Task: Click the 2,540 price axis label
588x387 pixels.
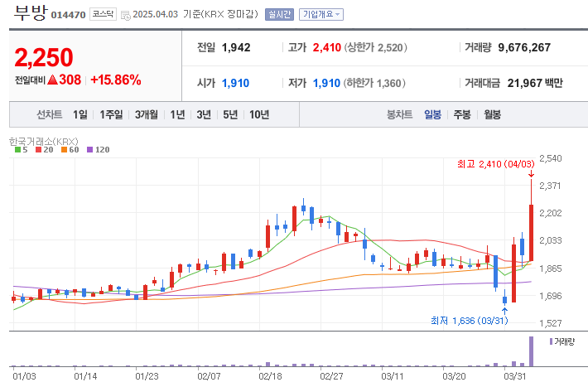Action: 551,158
